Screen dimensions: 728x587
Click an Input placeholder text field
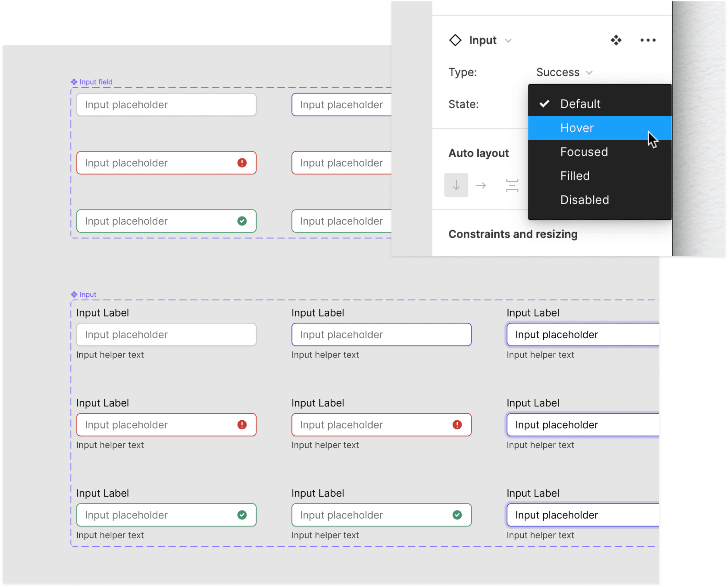[x=166, y=334]
